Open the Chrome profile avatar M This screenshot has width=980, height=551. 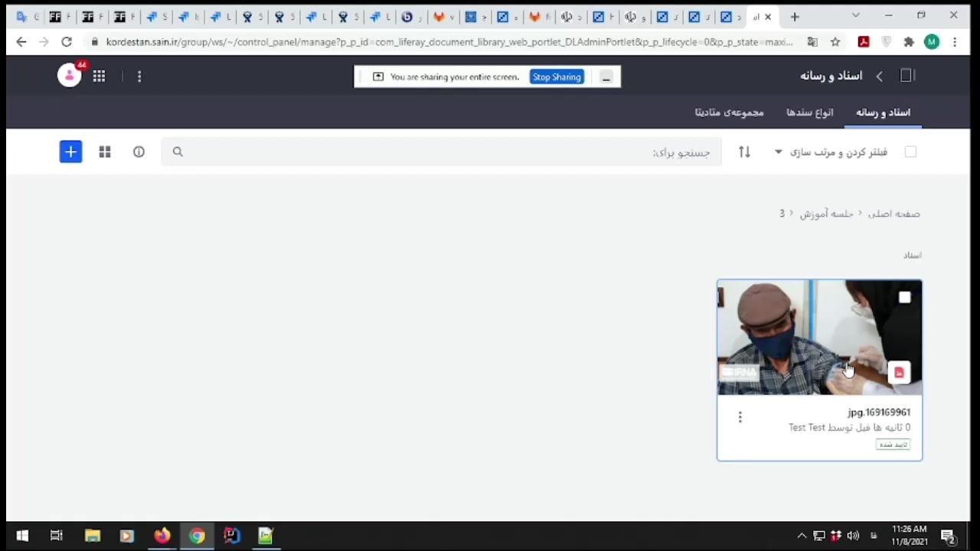[x=932, y=42]
